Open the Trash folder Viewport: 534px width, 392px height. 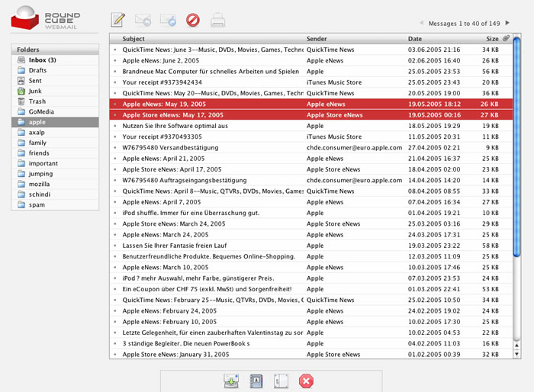pyautogui.click(x=55, y=101)
